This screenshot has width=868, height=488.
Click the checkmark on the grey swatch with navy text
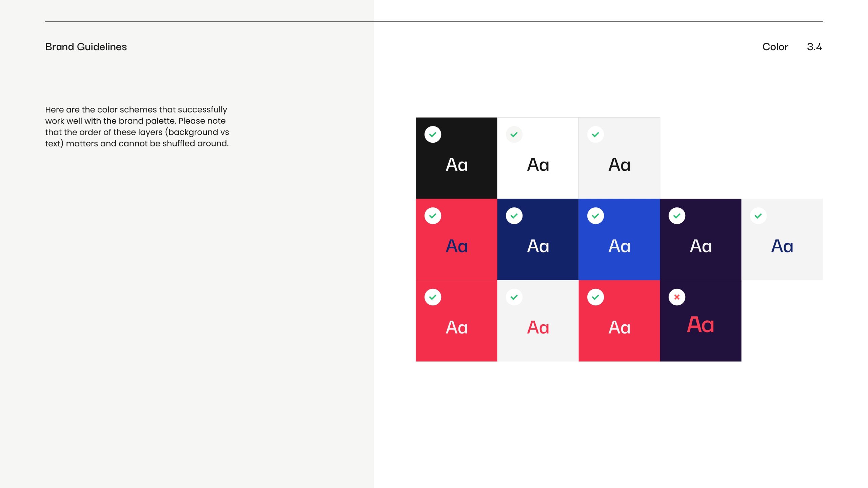[758, 216]
